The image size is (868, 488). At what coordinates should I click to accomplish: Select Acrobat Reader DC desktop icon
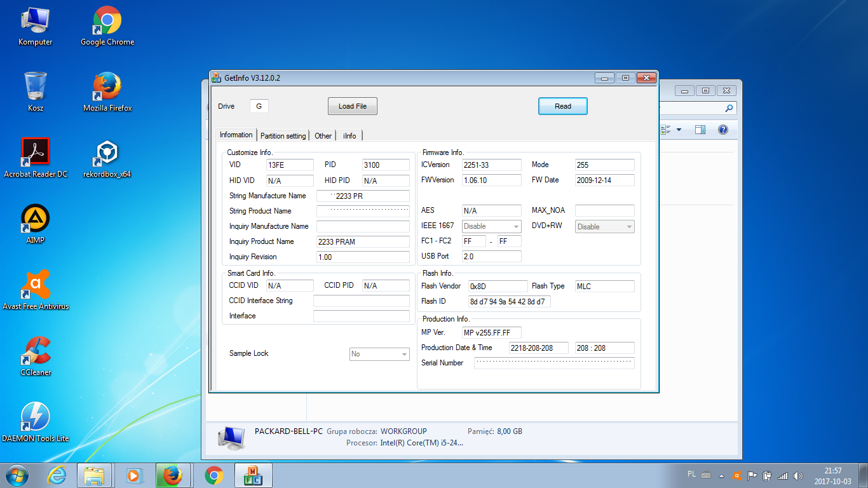(36, 158)
